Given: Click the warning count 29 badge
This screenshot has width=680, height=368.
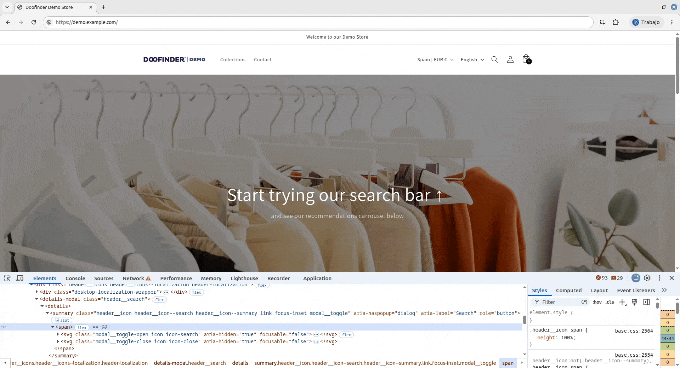Looking at the screenshot, I should [617, 278].
